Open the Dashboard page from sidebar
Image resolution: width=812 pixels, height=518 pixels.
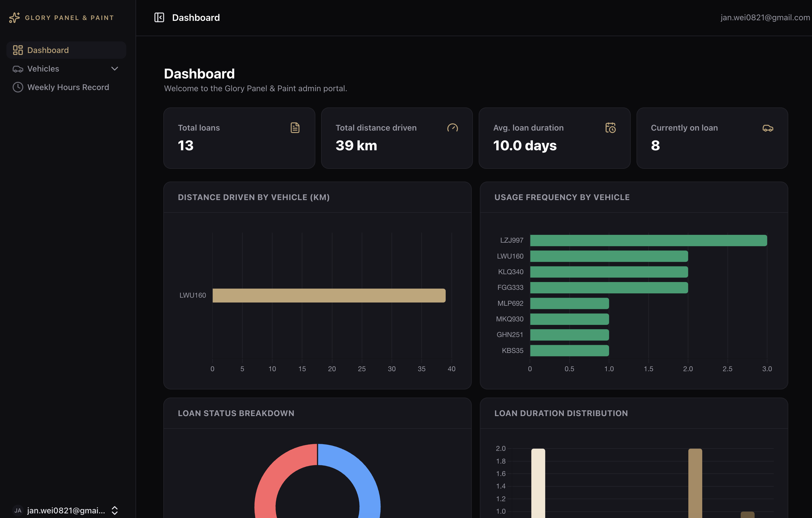(x=66, y=50)
